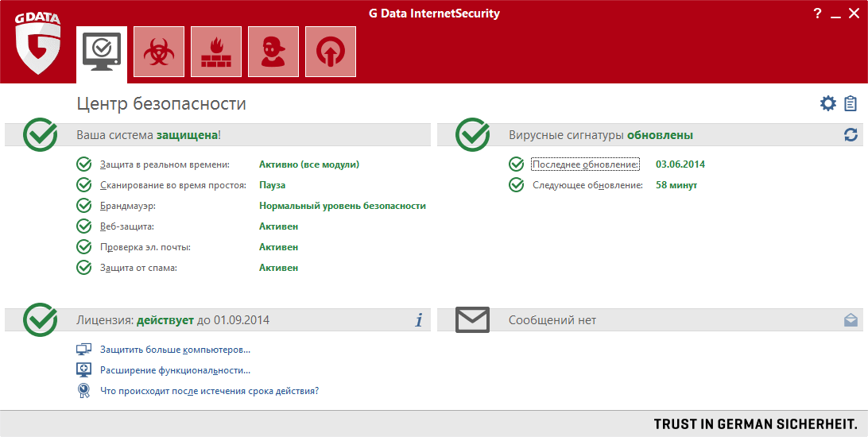Open 'Защита в реальном времени' options
This screenshot has width=868, height=437.
[165, 164]
